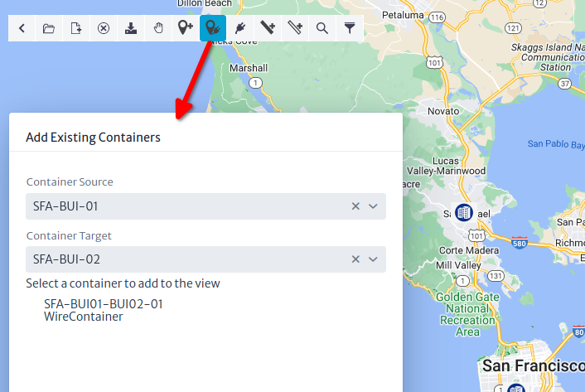Image resolution: width=585 pixels, height=392 pixels.
Task: Click the back chevron in toolbar
Action: coord(22,28)
